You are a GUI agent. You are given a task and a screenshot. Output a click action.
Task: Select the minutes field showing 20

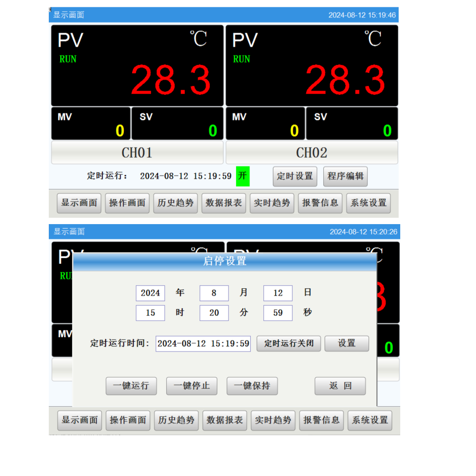pyautogui.click(x=214, y=313)
